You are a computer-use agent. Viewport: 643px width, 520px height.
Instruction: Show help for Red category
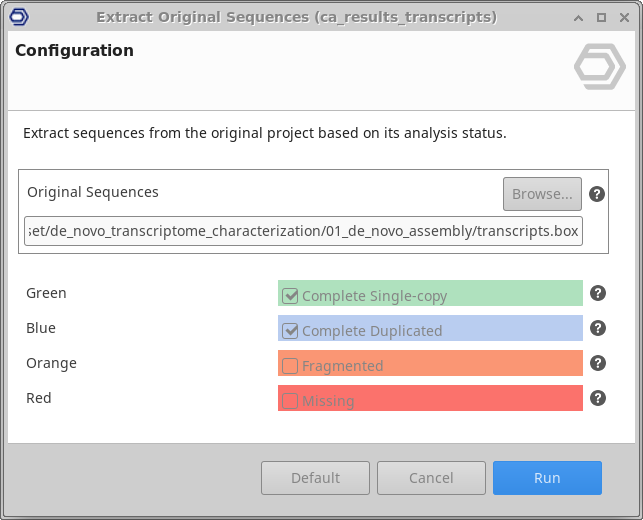pos(597,398)
